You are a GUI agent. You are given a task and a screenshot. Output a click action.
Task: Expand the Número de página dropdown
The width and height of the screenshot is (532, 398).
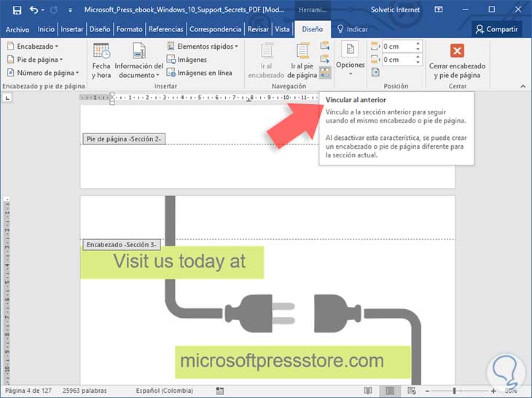click(43, 73)
